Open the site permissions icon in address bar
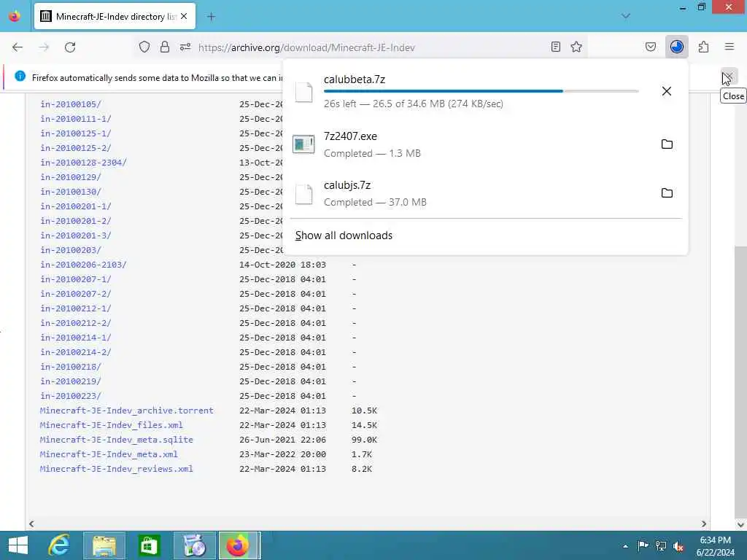The width and height of the screenshot is (747, 560). click(185, 47)
